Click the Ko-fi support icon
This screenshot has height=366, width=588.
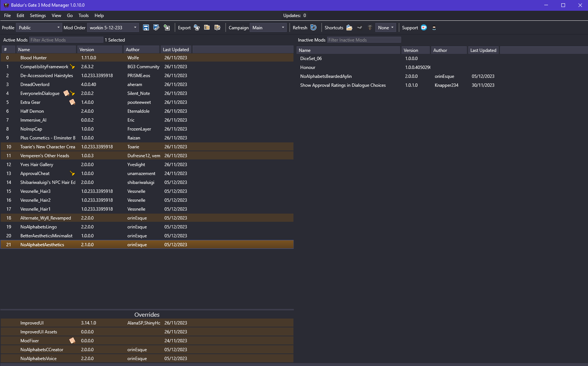tap(424, 28)
